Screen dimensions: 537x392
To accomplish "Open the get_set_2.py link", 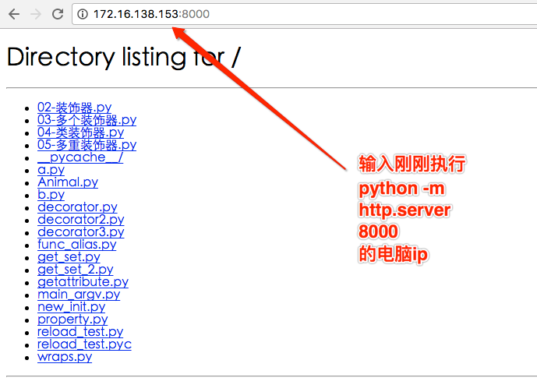I will pos(75,270).
